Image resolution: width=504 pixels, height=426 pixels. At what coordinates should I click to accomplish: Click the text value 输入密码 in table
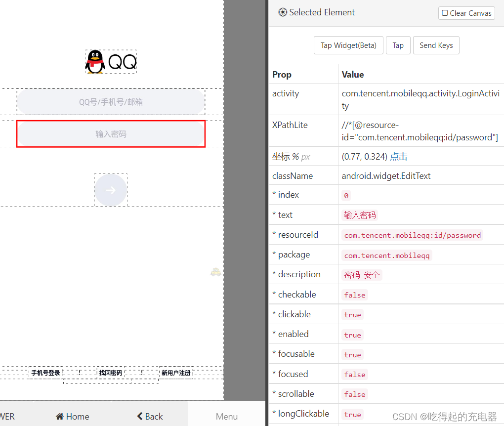tap(360, 215)
